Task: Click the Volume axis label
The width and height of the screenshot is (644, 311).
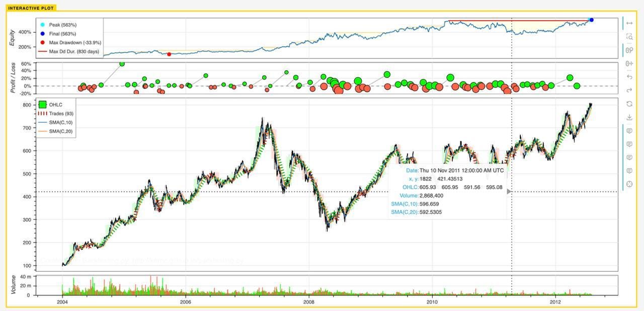Action: coord(14,285)
